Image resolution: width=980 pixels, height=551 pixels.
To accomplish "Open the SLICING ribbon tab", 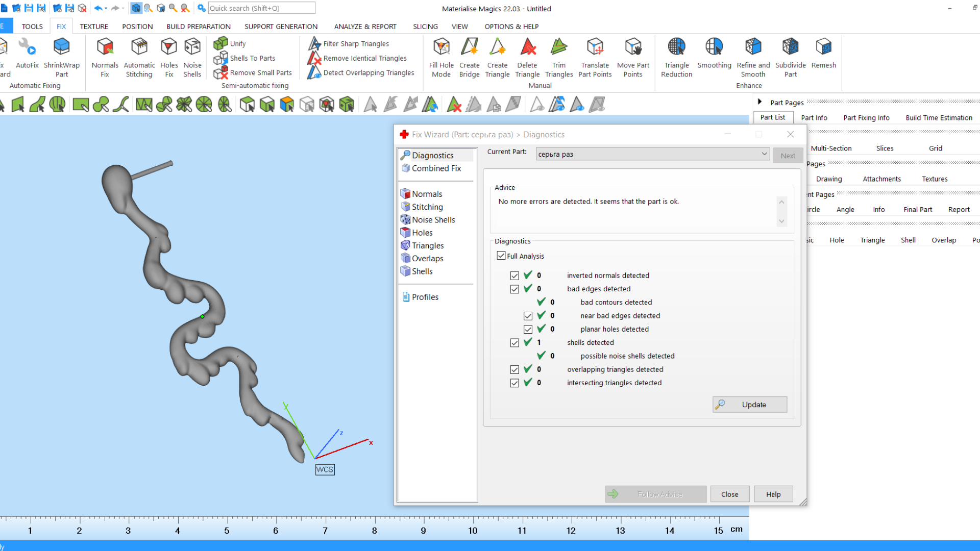I will click(x=425, y=27).
